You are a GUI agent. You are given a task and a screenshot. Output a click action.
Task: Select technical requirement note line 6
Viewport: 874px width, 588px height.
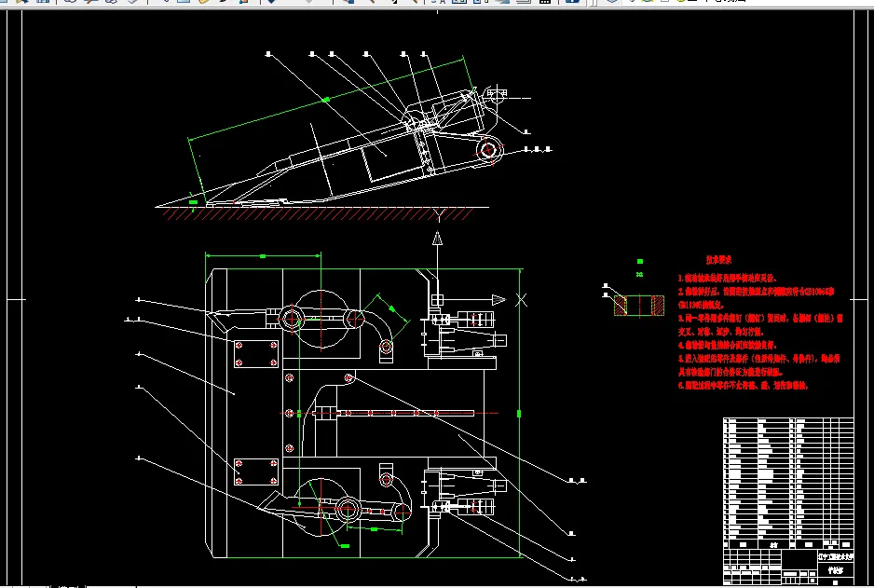point(743,385)
